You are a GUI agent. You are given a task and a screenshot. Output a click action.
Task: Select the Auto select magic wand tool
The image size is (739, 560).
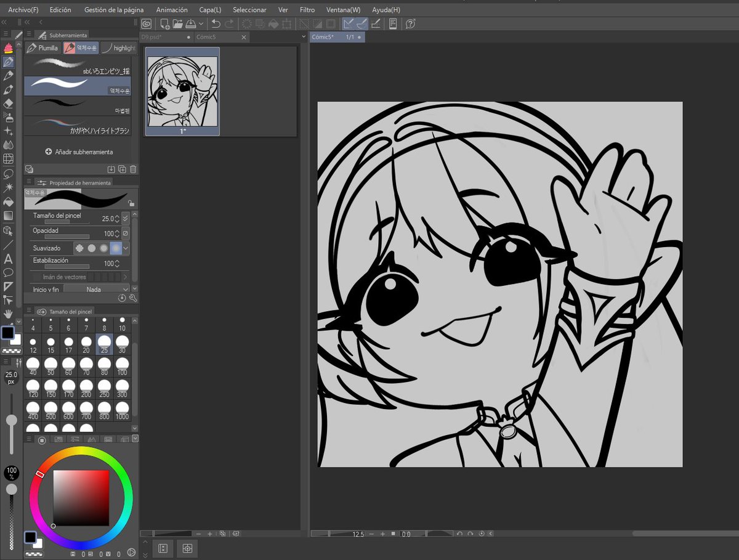click(8, 187)
